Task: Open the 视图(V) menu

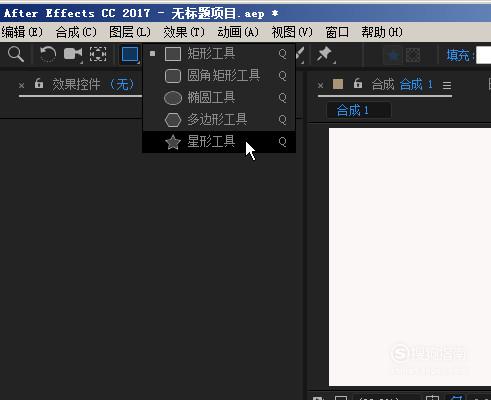Action: click(292, 32)
